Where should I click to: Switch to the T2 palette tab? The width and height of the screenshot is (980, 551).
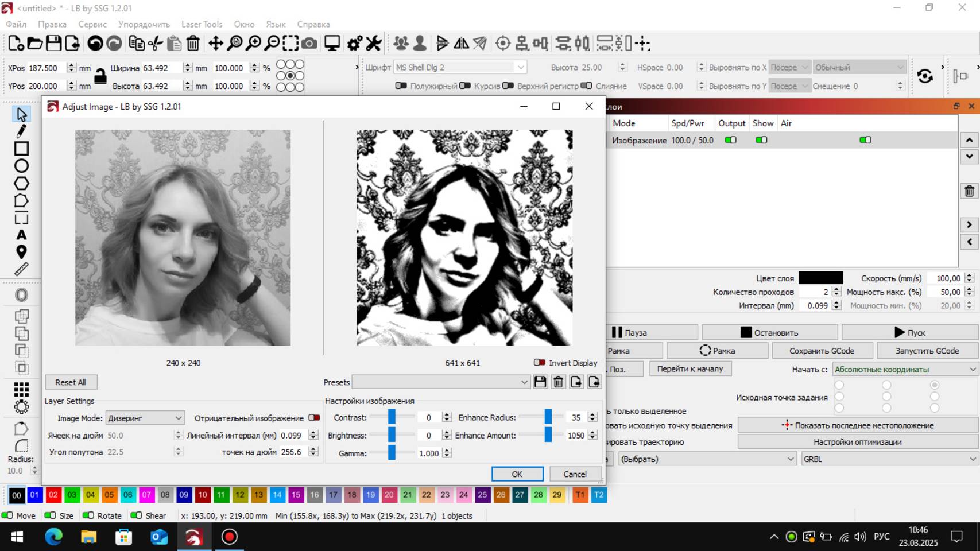tap(598, 494)
